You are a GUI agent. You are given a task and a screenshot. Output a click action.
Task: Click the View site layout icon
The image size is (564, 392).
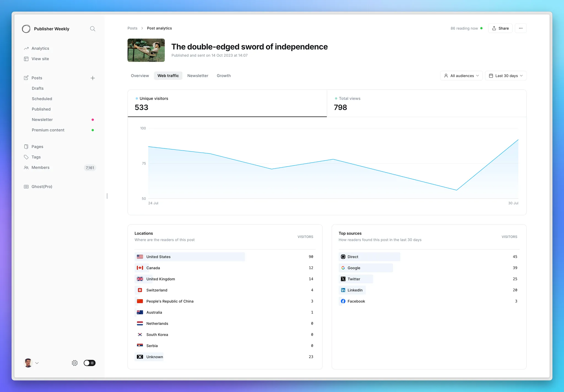(x=26, y=59)
